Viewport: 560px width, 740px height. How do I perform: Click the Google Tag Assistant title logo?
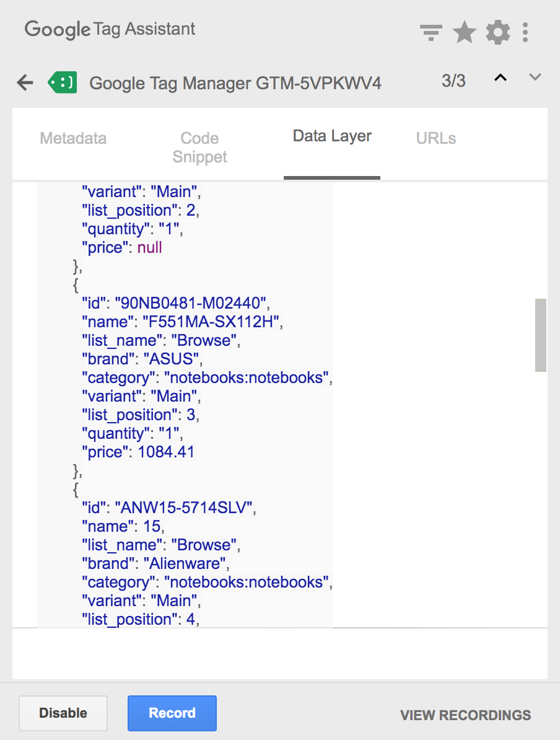coord(110,30)
